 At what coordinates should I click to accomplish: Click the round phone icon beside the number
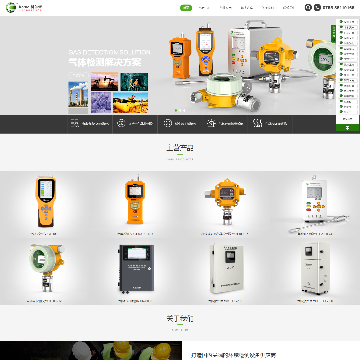coord(317,7)
